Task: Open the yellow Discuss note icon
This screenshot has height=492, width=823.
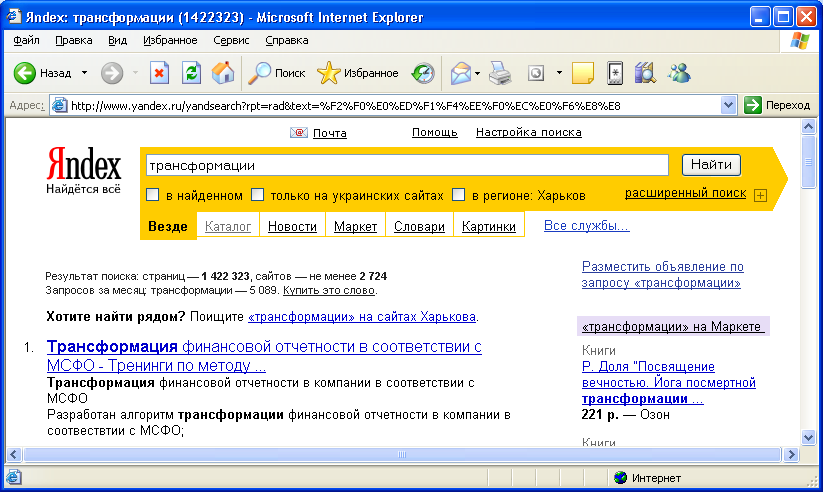Action: 582,73
